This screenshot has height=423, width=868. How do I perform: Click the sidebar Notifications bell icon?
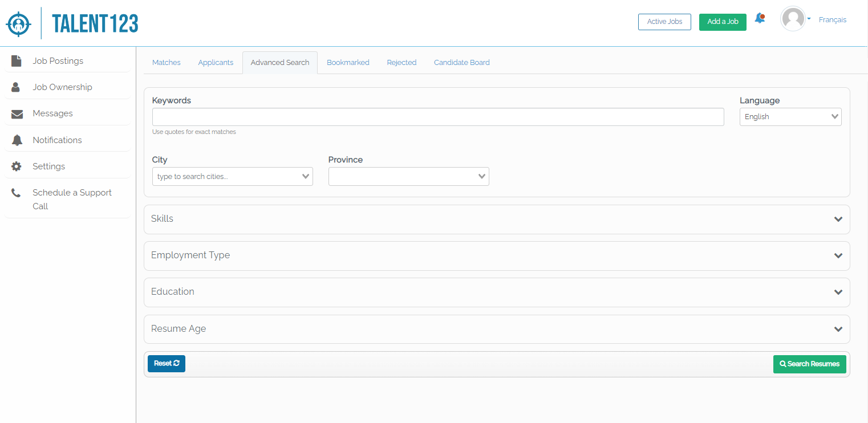pyautogui.click(x=17, y=139)
